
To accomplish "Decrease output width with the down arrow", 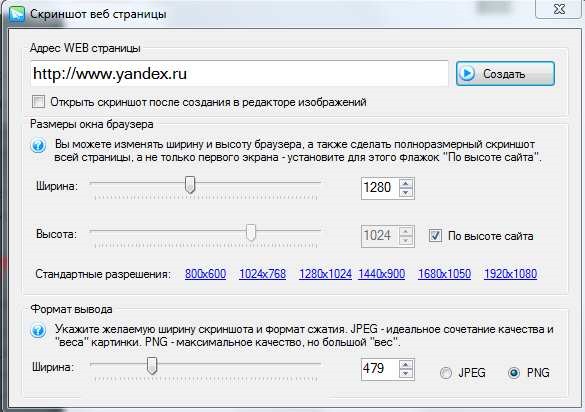I will [x=406, y=374].
